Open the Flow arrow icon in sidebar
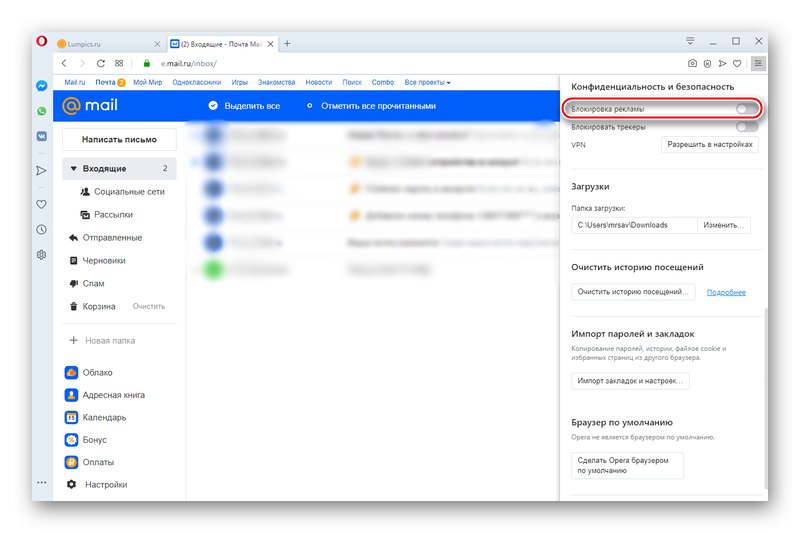 42,170
